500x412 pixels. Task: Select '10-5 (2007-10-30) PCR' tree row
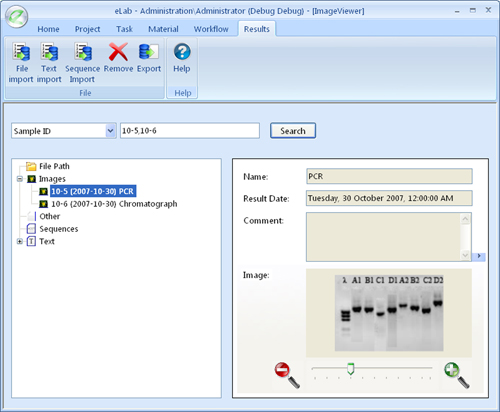[93, 191]
